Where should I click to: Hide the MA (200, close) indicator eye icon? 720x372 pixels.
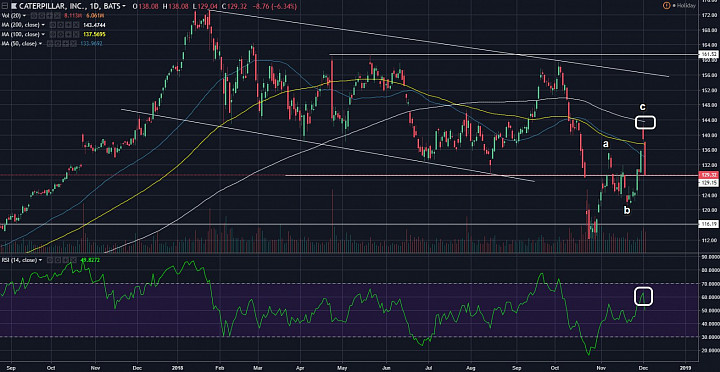[53, 25]
